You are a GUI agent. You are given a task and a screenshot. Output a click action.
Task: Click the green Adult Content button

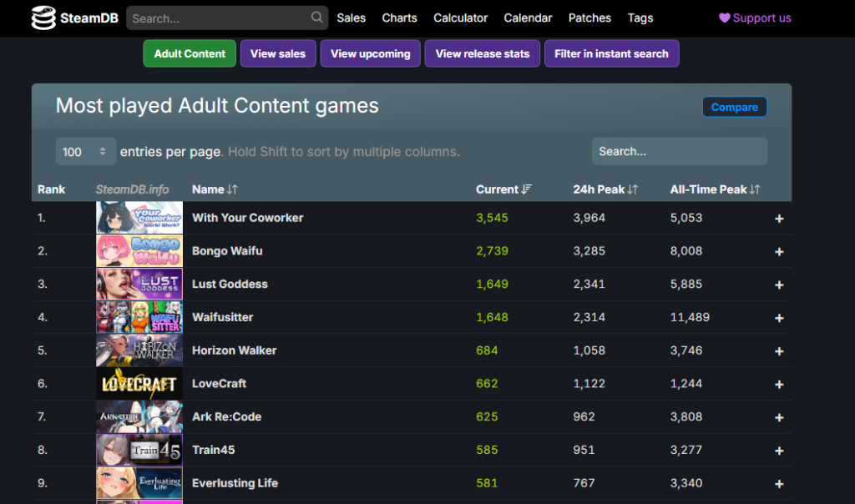(190, 53)
